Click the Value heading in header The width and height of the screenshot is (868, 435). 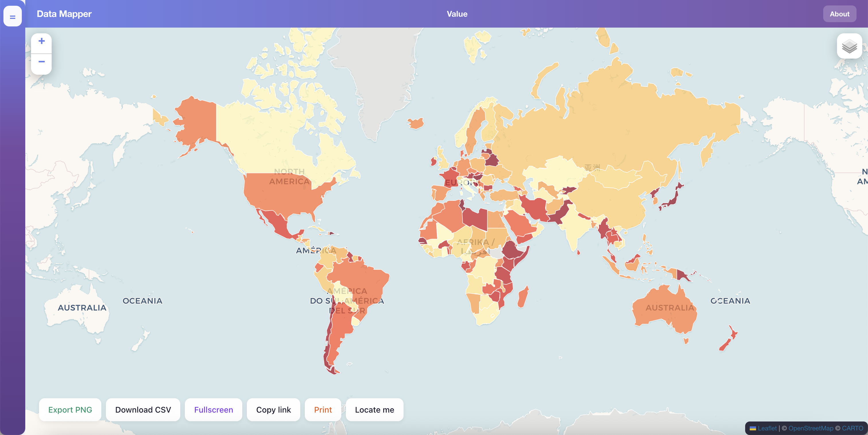coord(457,14)
